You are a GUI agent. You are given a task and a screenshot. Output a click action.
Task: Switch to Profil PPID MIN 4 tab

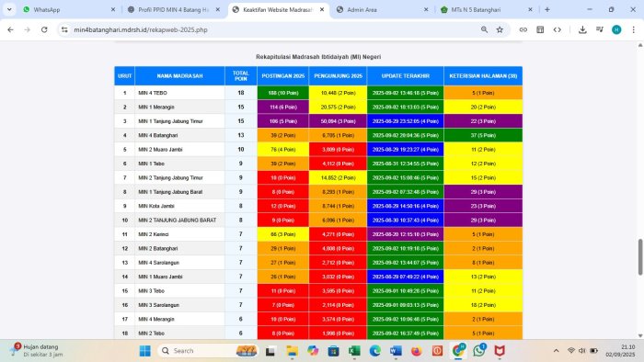pyautogui.click(x=173, y=9)
